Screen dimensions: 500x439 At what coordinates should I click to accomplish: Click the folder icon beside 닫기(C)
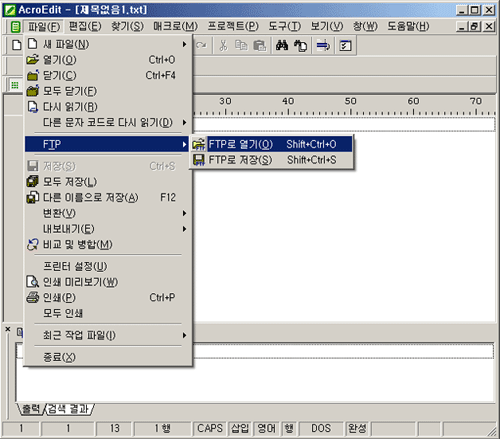click(x=33, y=75)
